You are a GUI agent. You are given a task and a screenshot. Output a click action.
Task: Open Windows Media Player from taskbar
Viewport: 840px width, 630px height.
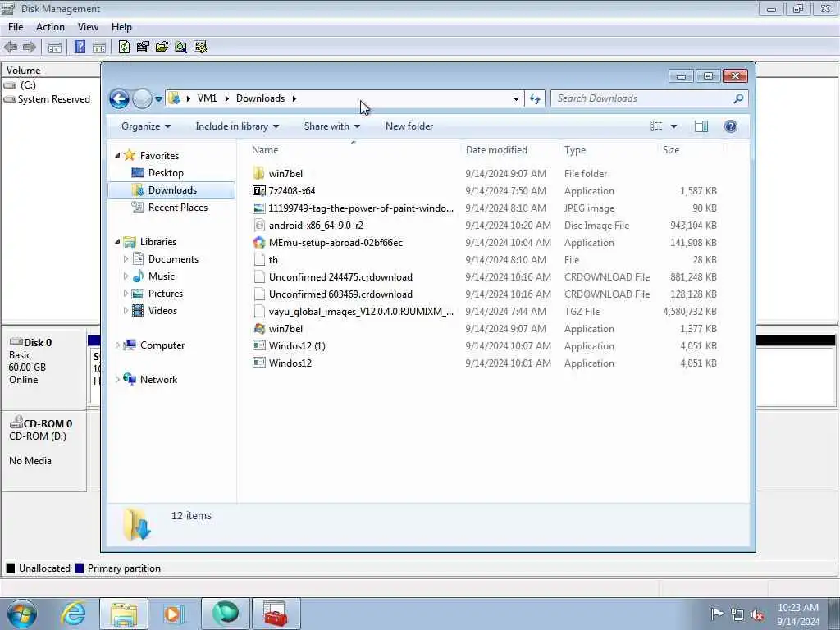(x=173, y=614)
